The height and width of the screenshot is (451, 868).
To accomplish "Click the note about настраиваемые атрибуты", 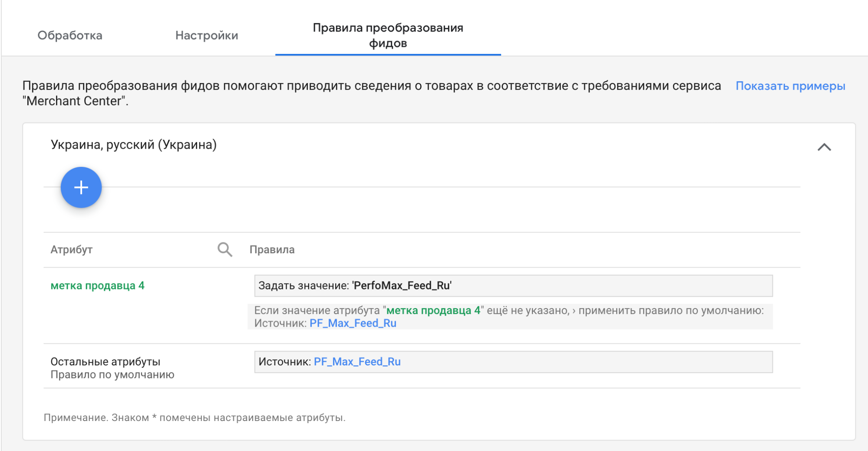I will [x=195, y=418].
